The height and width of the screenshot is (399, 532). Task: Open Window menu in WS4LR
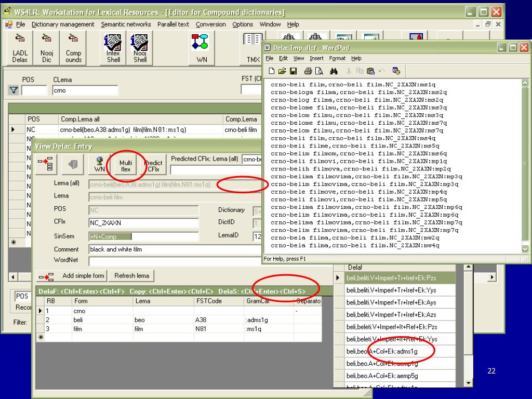click(270, 24)
